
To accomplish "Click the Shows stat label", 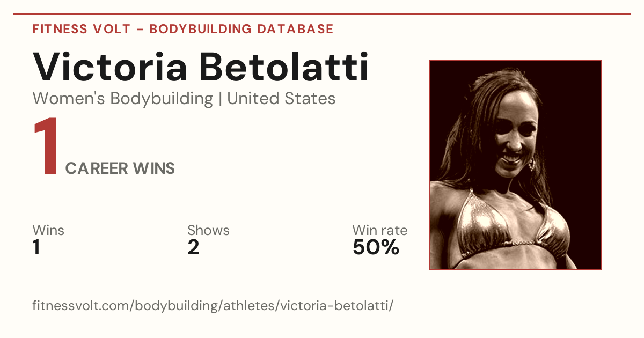I will tap(208, 231).
